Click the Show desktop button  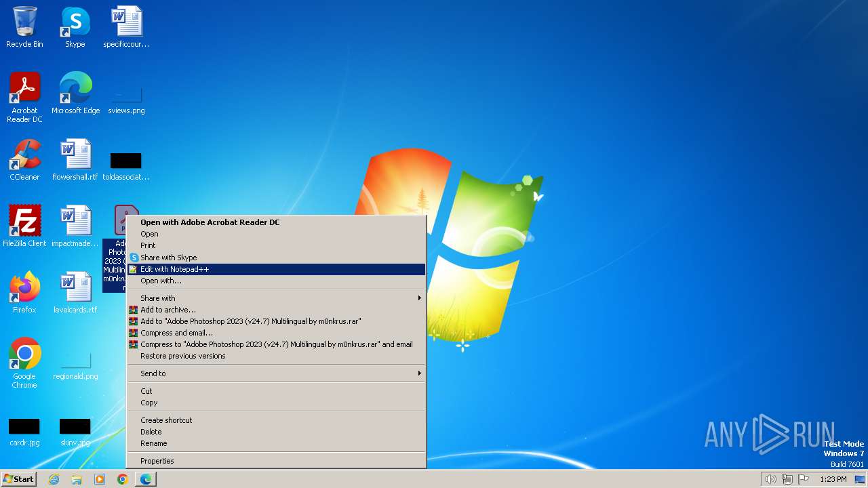pos(861,479)
